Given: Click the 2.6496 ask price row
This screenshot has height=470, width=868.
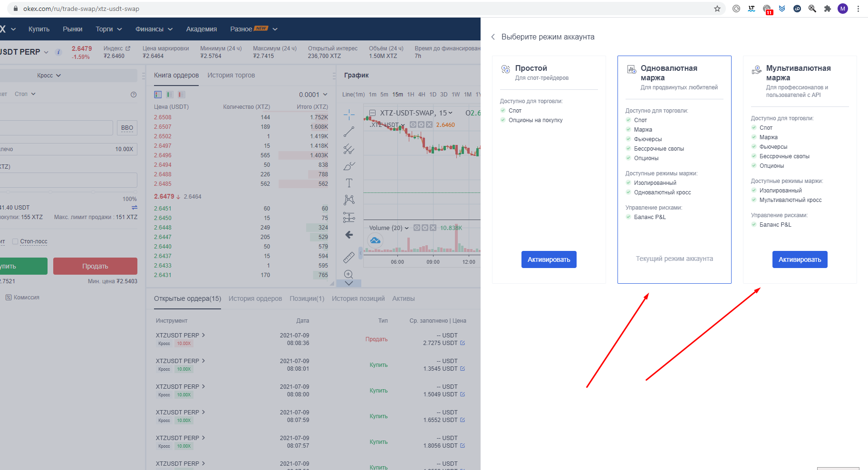Looking at the screenshot, I should click(x=241, y=155).
